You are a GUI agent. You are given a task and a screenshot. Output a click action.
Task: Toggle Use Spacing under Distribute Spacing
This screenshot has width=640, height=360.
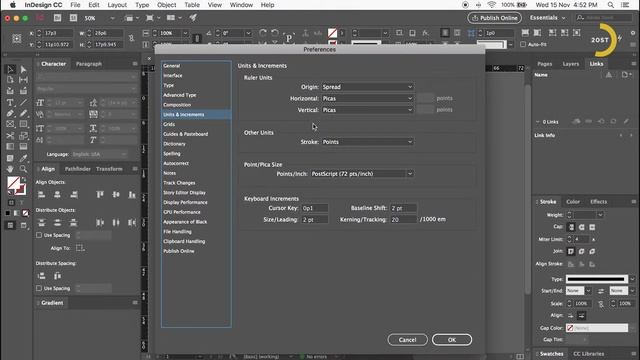point(39,288)
